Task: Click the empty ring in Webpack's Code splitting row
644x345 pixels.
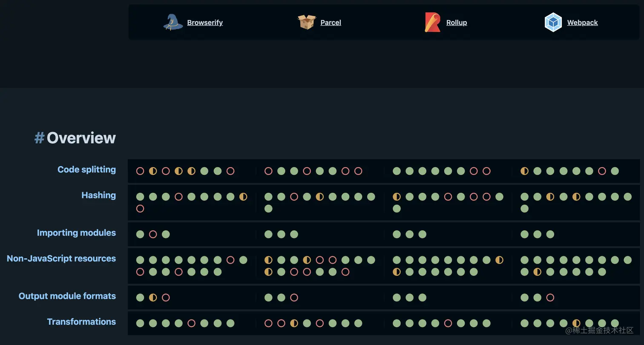Action: [602, 171]
